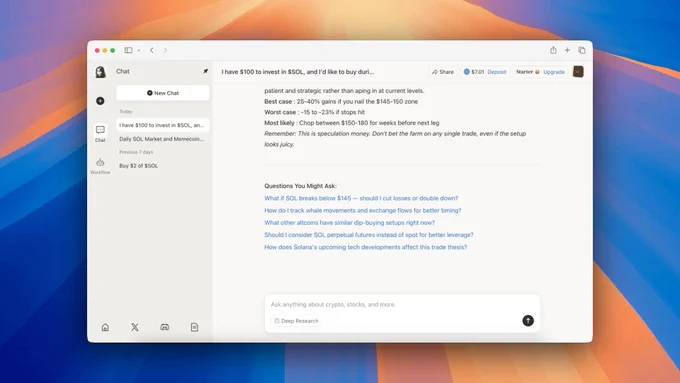The width and height of the screenshot is (680, 383).
Task: Click the New Chat button
Action: 163,93
